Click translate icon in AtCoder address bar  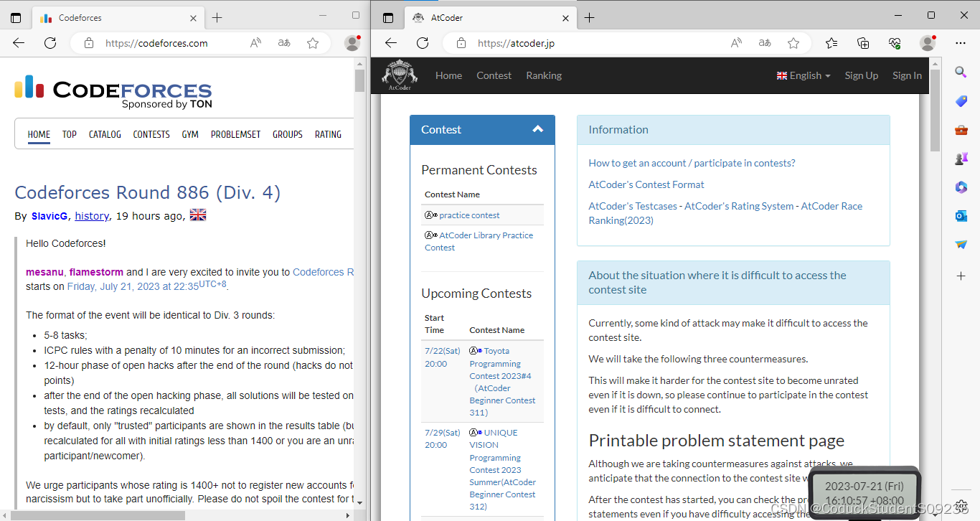(x=765, y=43)
